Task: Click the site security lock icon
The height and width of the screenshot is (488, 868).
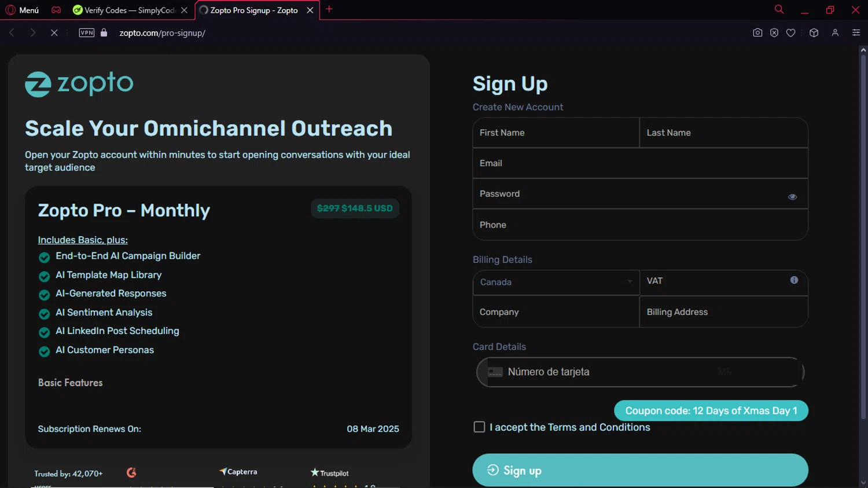Action: coord(104,33)
